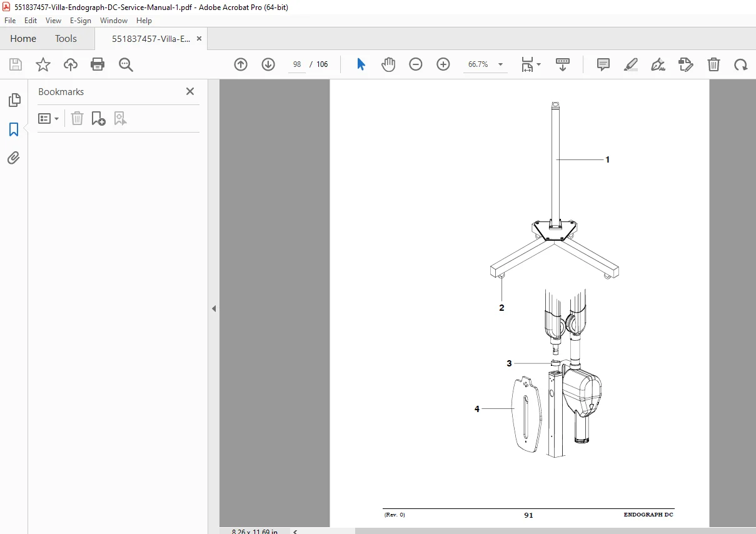Open the 66.7% zoom level dropdown
Screen dimensions: 756x534
(x=485, y=64)
